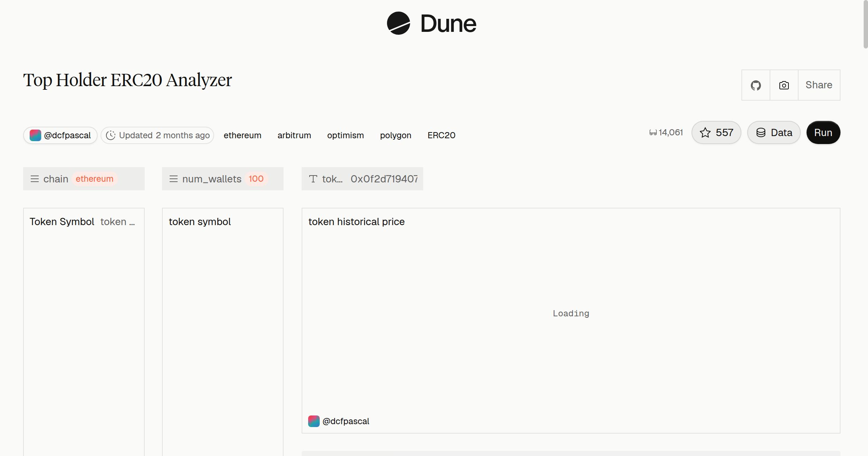Click the black Run button
868x456 pixels.
[x=823, y=132]
